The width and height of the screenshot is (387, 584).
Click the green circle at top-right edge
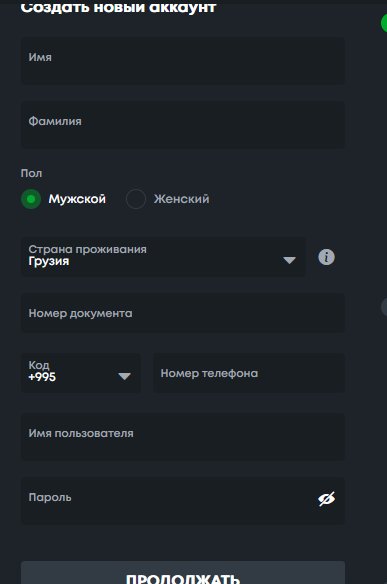[x=384, y=23]
